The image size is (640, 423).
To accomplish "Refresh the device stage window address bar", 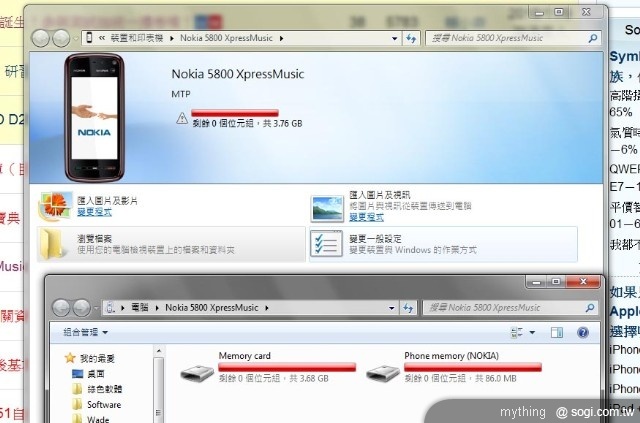I will pyautogui.click(x=411, y=38).
